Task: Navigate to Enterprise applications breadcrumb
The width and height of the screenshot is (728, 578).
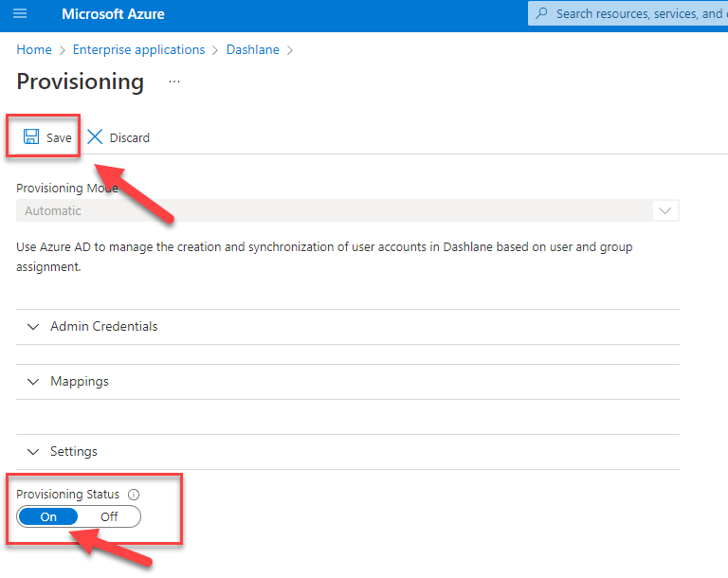Action: pos(138,50)
